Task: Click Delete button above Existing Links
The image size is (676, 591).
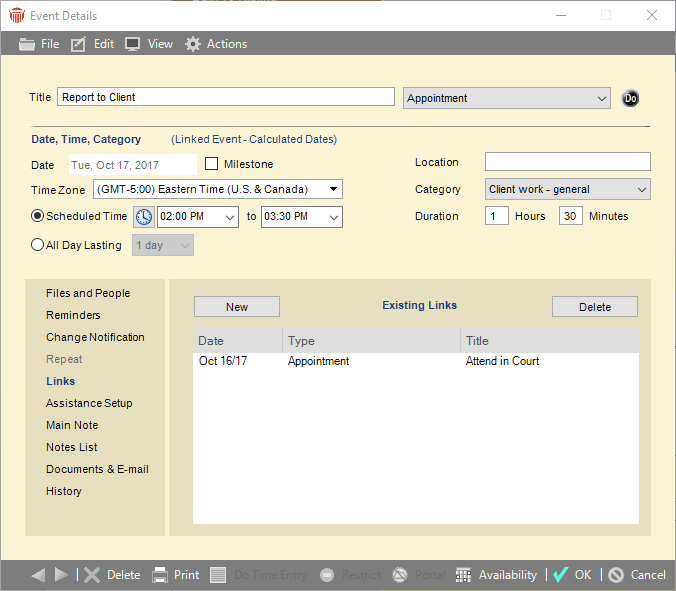Action: pos(594,307)
